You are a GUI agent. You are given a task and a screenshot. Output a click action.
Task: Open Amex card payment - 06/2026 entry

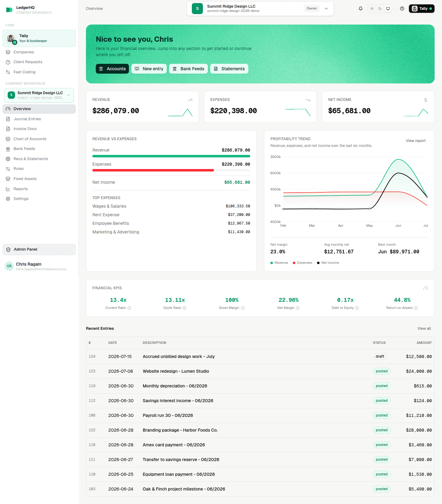click(260, 445)
